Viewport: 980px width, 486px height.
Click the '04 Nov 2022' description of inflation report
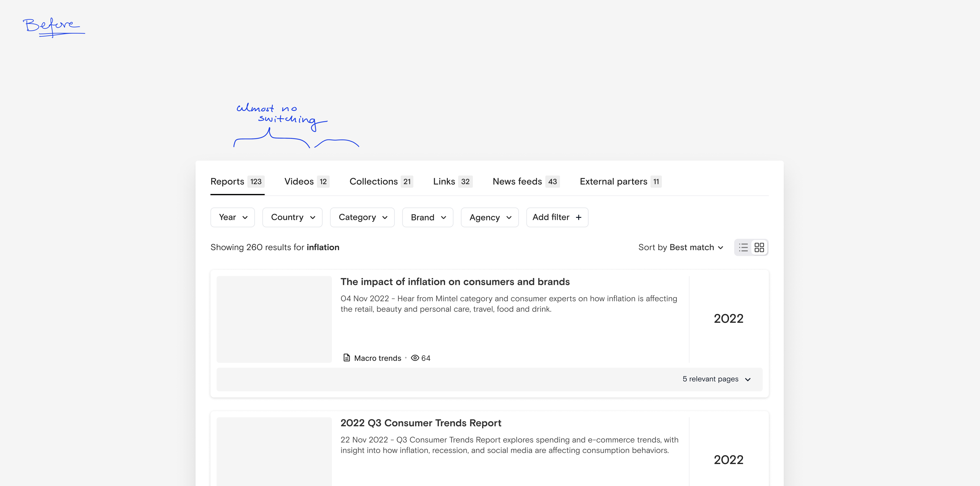(509, 304)
